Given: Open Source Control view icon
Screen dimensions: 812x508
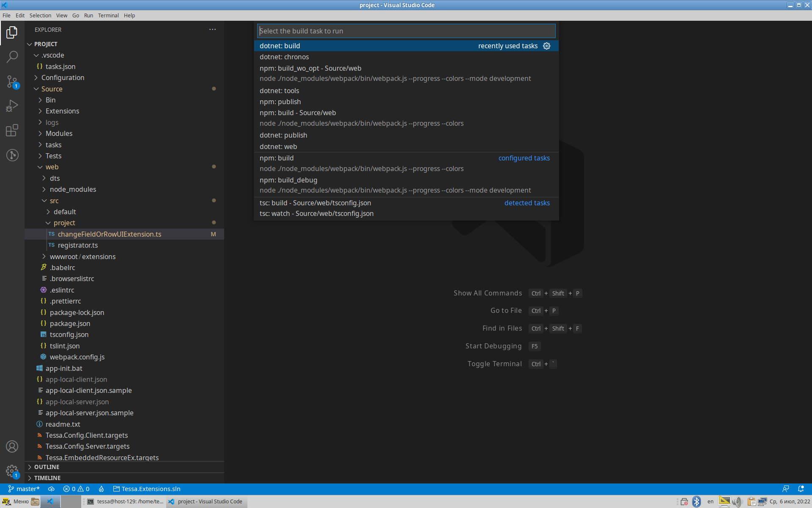Looking at the screenshot, I should (12, 81).
